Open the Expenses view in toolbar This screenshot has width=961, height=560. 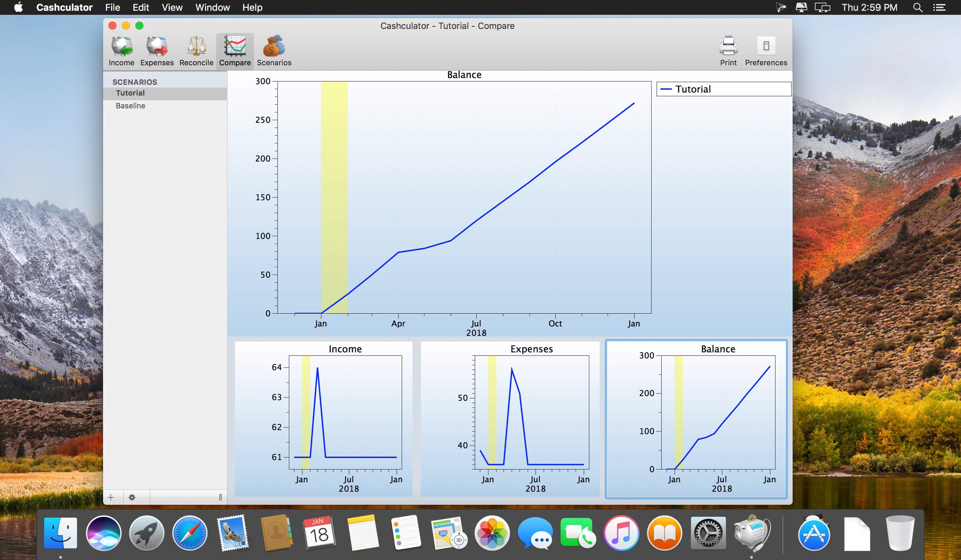pos(157,51)
